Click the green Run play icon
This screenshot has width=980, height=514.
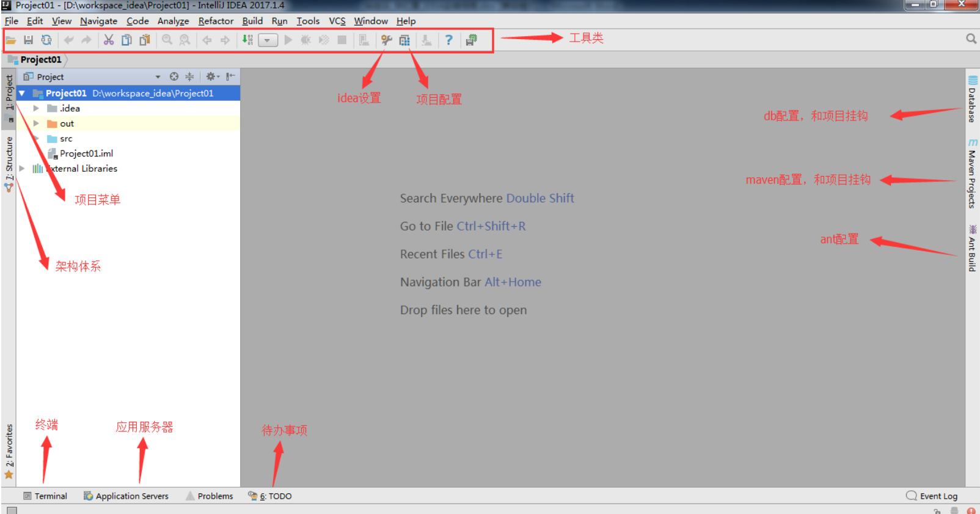pyautogui.click(x=288, y=40)
